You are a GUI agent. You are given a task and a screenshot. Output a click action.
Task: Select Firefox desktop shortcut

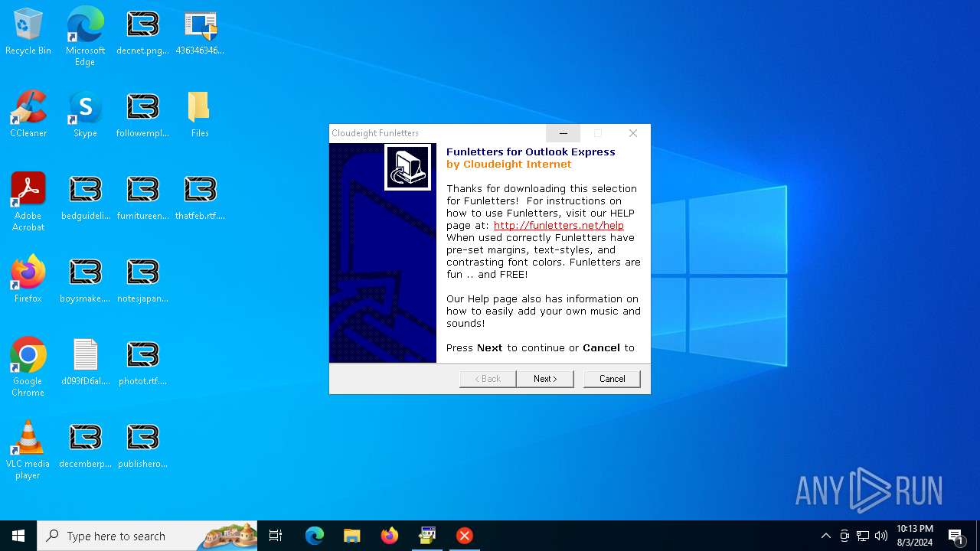click(28, 280)
